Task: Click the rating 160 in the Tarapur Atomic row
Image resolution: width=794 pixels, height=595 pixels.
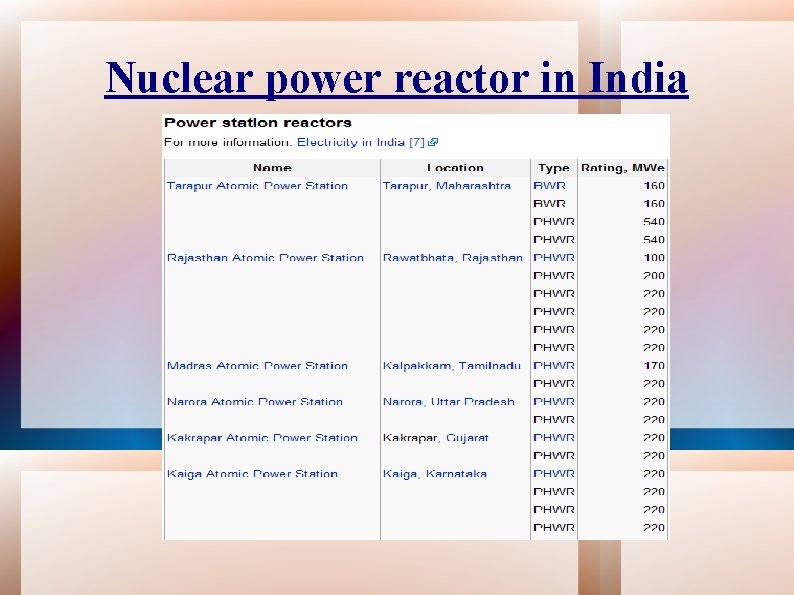Action: click(x=654, y=186)
